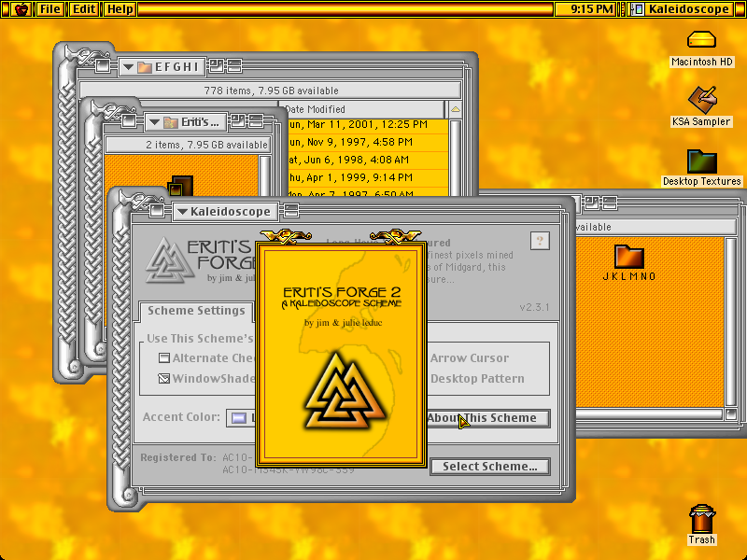The height and width of the screenshot is (560, 747).
Task: Open the Help menu
Action: [x=120, y=9]
